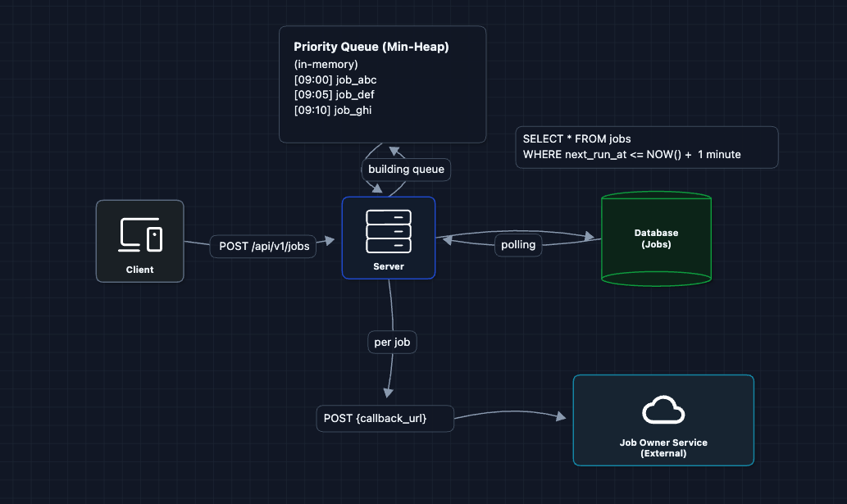Select the "building queue" edge label
847x504 pixels.
406,170
